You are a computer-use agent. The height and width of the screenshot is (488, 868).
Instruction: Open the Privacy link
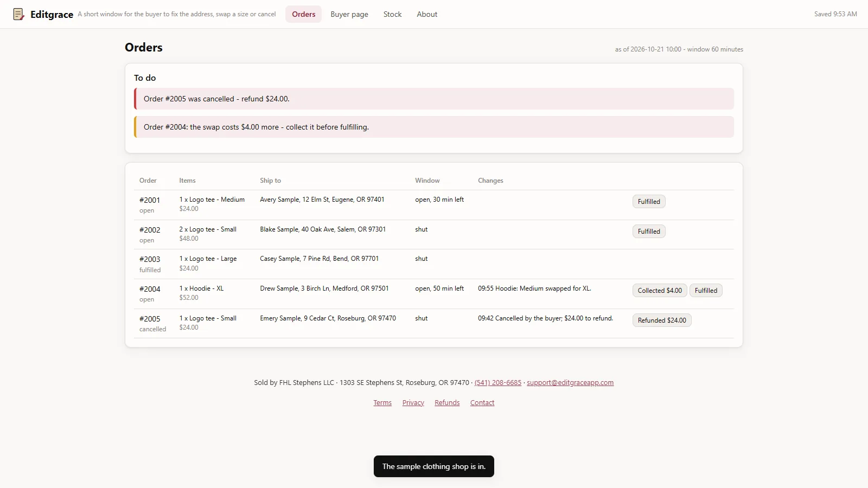pyautogui.click(x=413, y=403)
